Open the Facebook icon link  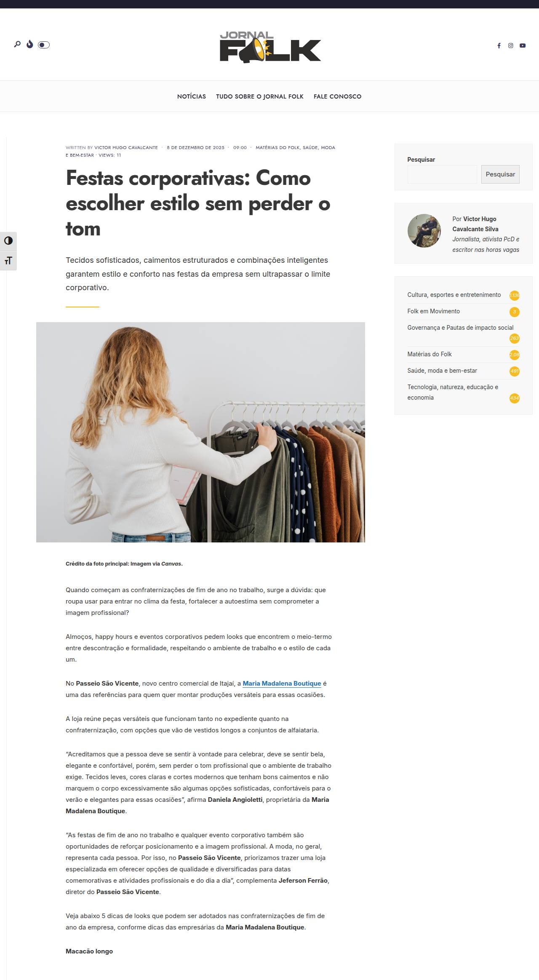499,45
